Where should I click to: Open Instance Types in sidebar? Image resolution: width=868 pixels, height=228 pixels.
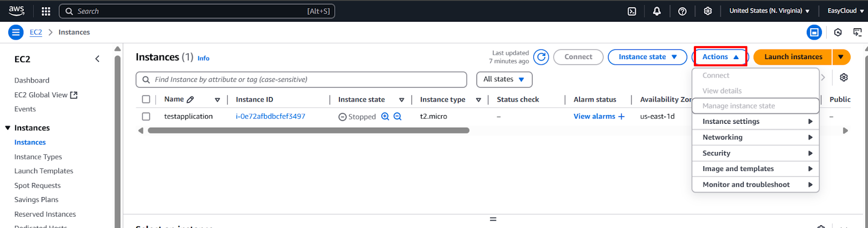point(38,157)
